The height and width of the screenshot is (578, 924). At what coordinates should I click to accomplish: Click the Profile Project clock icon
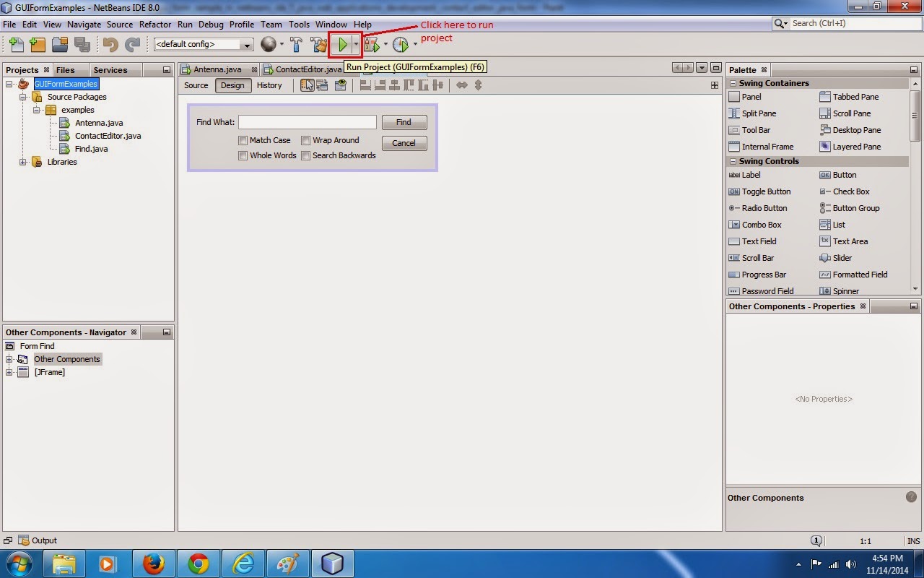[x=401, y=45]
